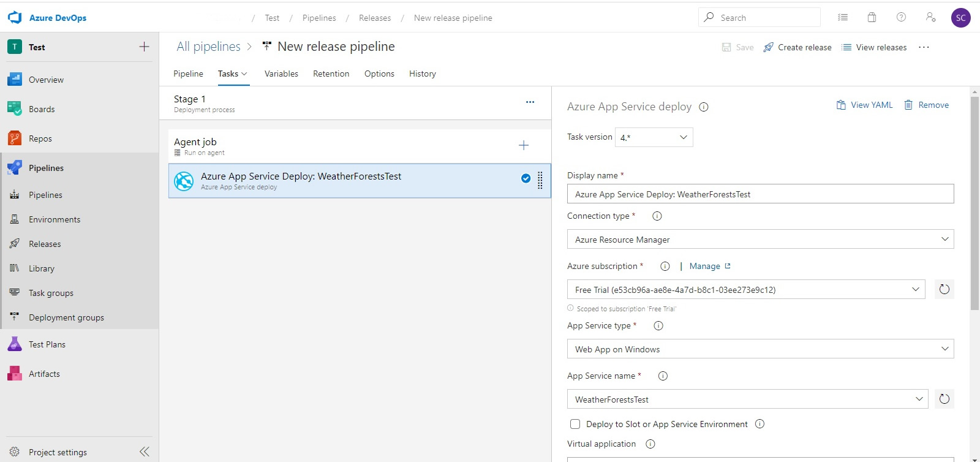Click the Azure DevOps logo icon

(x=15, y=18)
